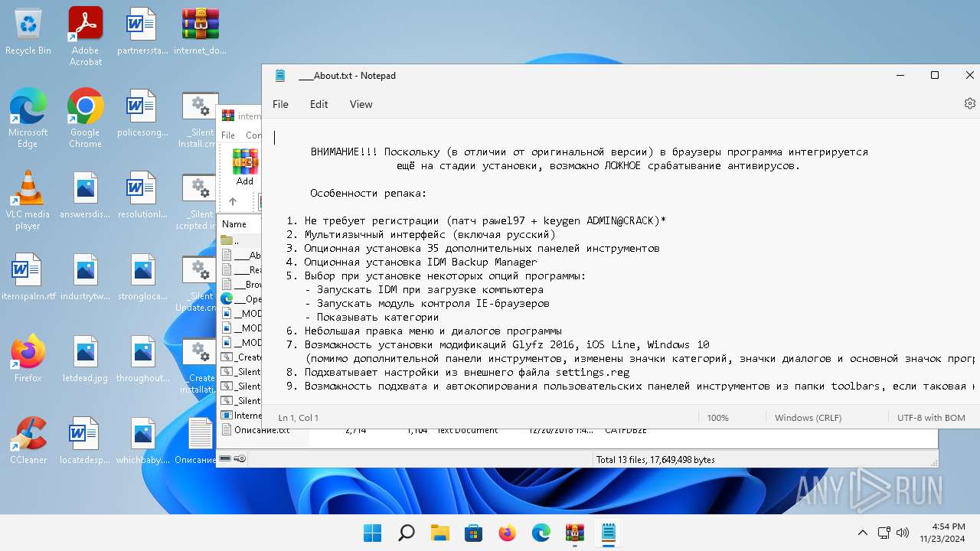The height and width of the screenshot is (551, 980).
Task: Click the Ln 1, Col 1 status indicator
Action: pyautogui.click(x=299, y=418)
